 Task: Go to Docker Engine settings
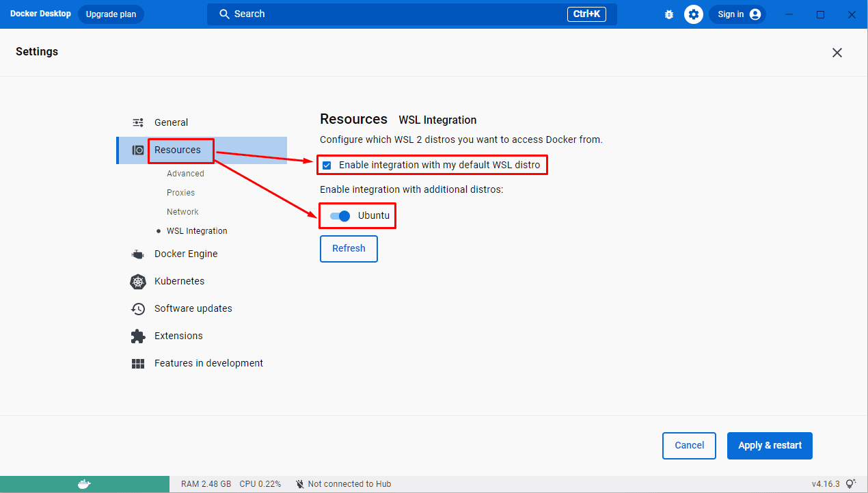pos(202,254)
